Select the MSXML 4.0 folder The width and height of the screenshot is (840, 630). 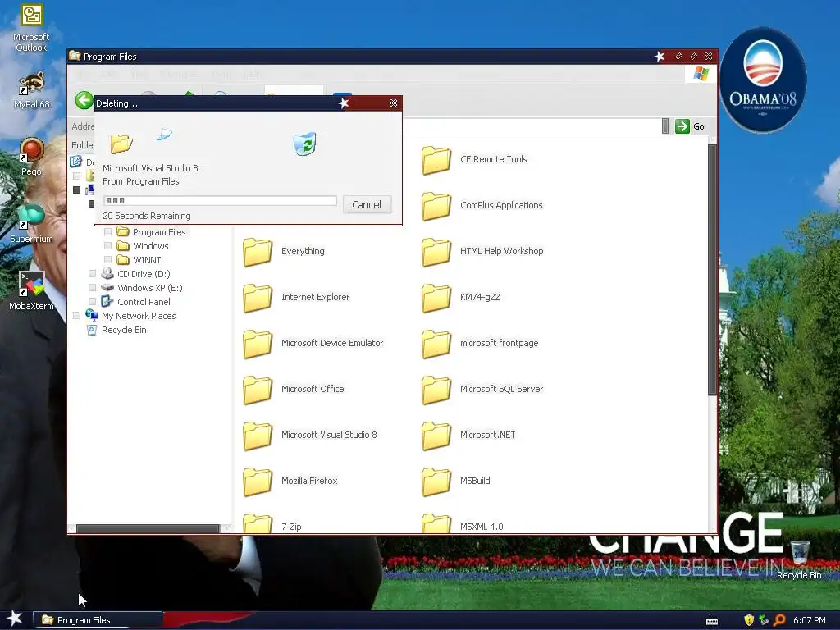click(463, 523)
